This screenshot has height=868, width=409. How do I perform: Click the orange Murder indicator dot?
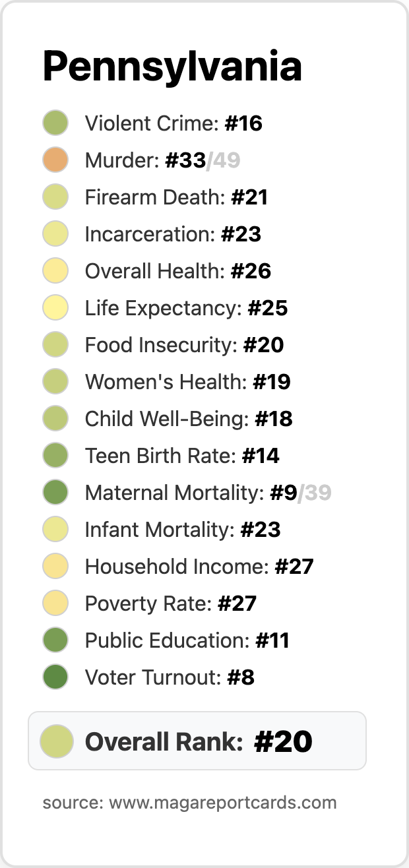pos(56,160)
